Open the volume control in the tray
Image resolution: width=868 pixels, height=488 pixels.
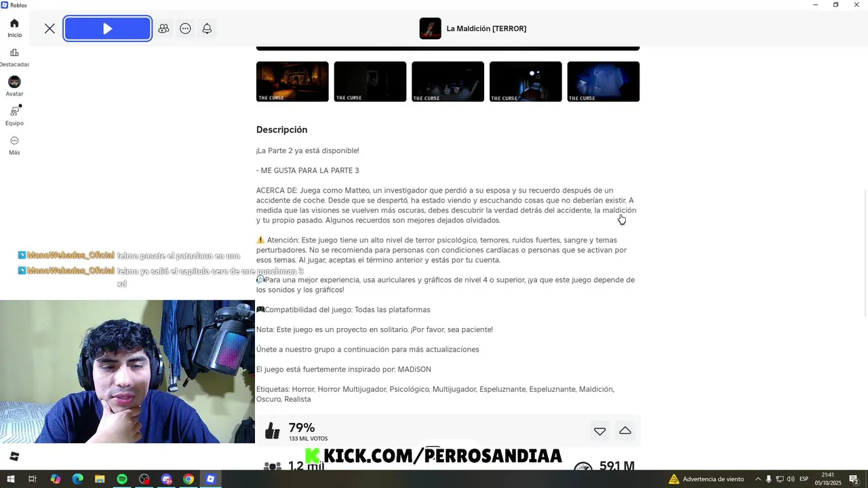pos(791,479)
